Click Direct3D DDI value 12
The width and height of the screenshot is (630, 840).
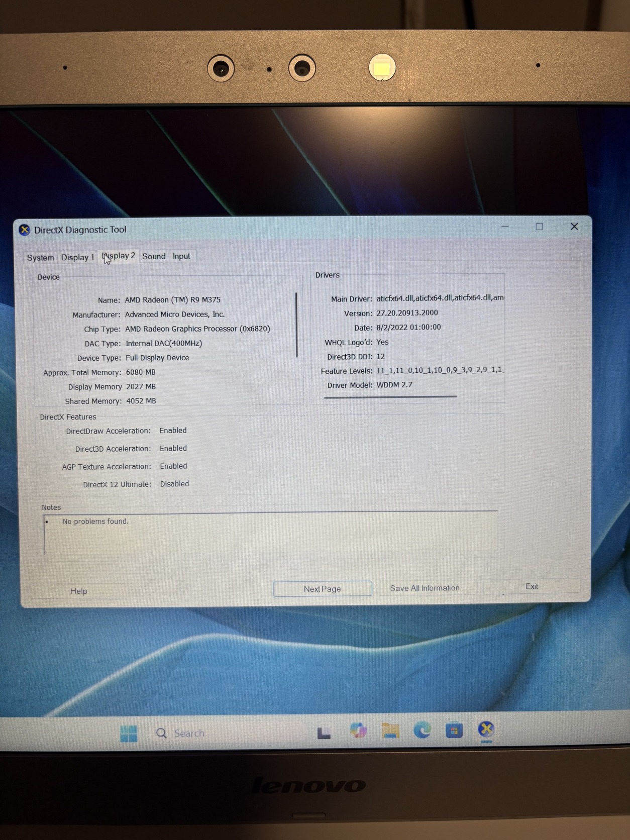[x=380, y=356]
